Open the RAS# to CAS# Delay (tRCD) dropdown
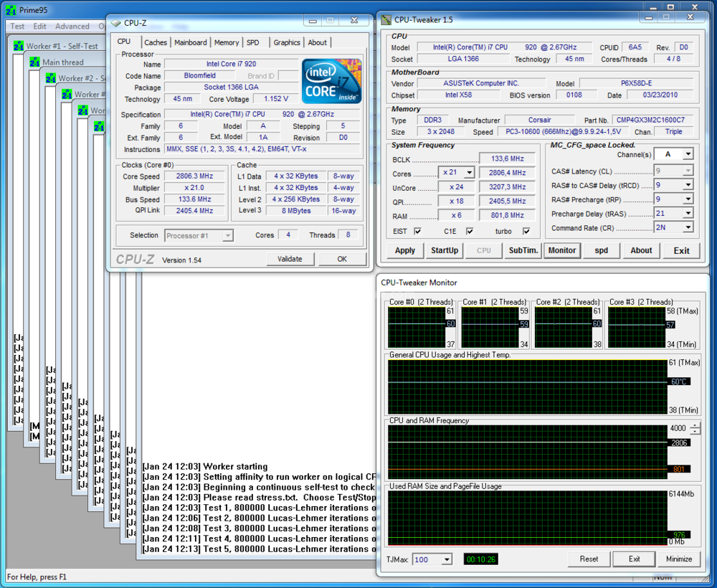 [688, 185]
